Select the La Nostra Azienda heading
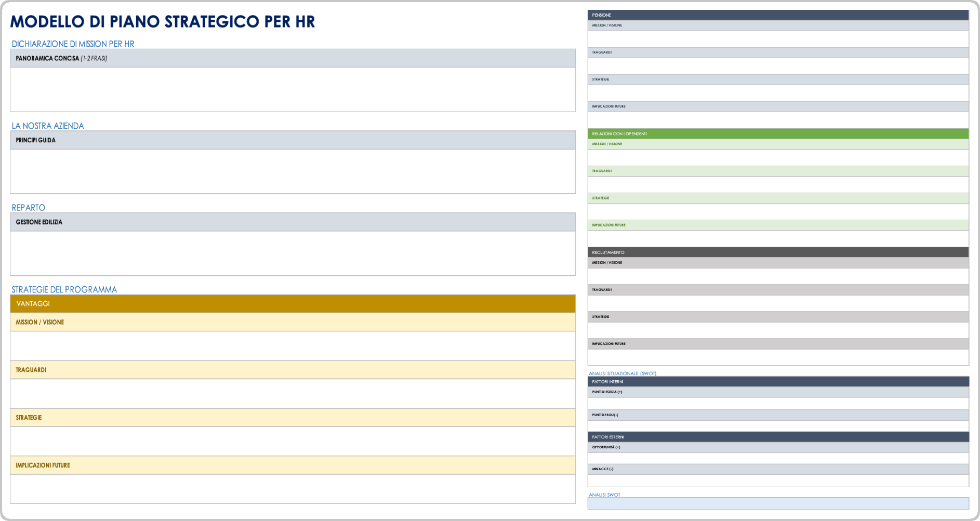Screen dimensions: 980x521 click(48, 126)
